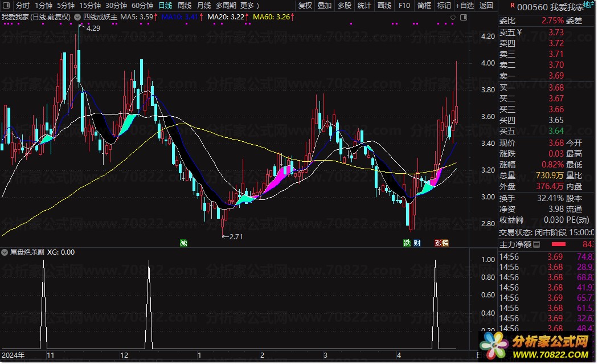Click the 叠加 overlay button
Screen dimensions: 598x364
[325, 5]
